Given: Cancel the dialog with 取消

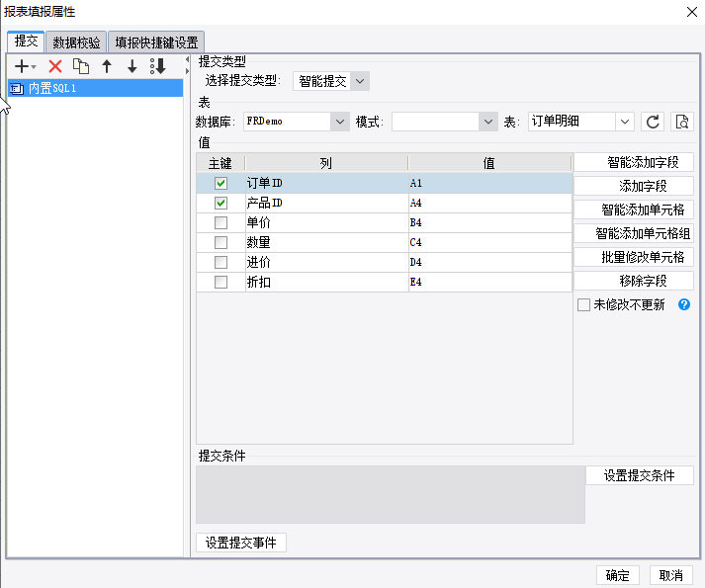Looking at the screenshot, I should [x=670, y=575].
